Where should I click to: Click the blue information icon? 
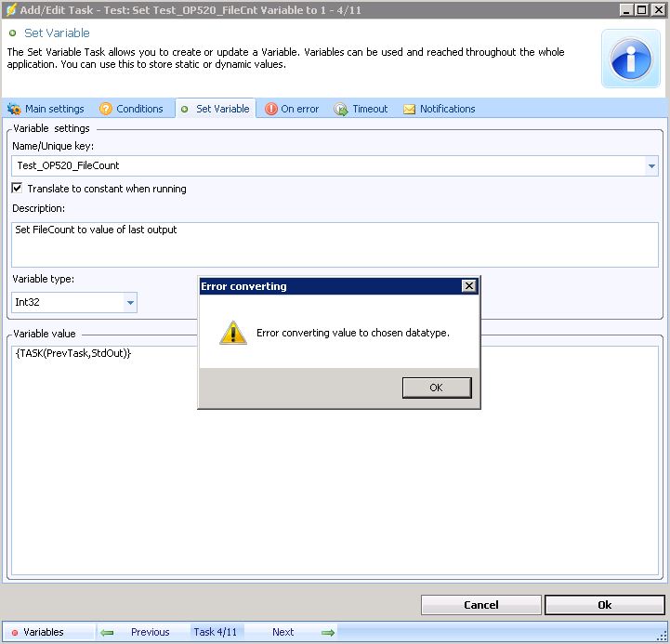pos(631,59)
